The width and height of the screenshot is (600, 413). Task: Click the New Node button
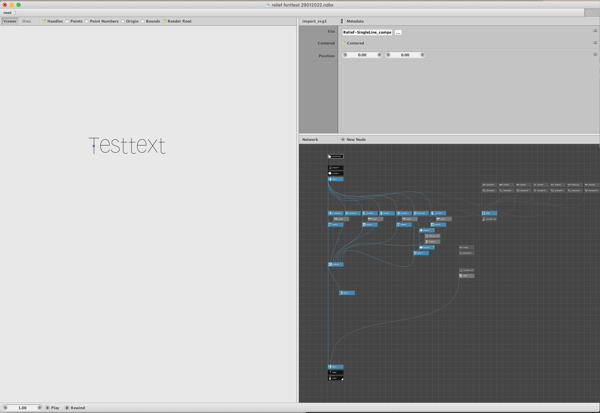click(x=353, y=140)
